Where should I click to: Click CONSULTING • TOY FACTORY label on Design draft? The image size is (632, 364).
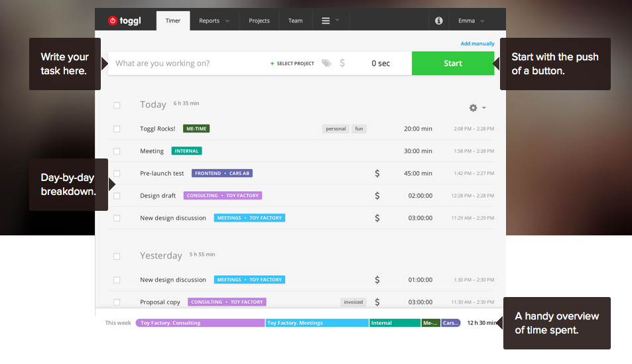222,196
